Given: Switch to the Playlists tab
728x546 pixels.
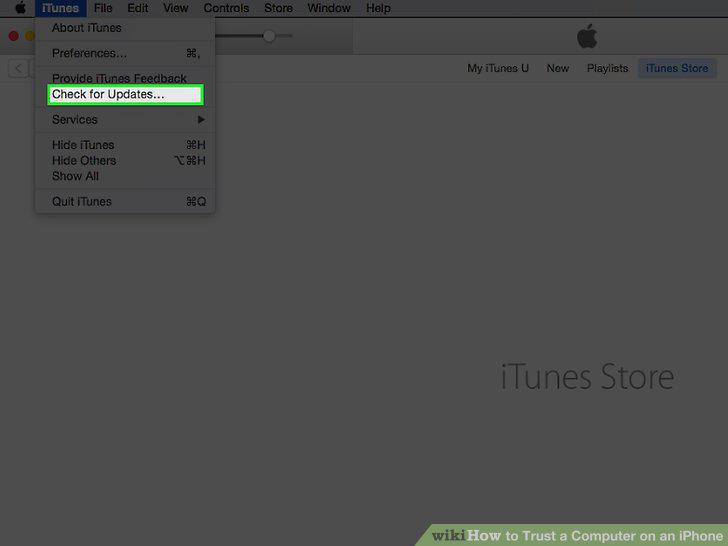Looking at the screenshot, I should (607, 68).
